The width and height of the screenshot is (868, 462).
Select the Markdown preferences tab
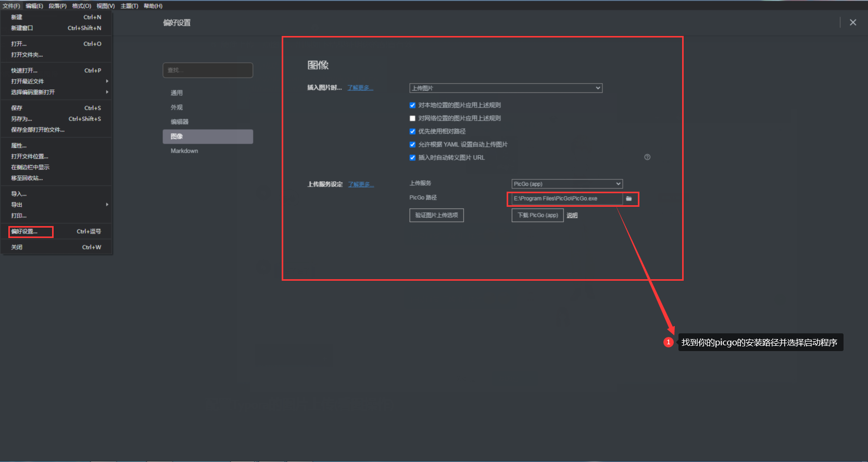click(x=208, y=151)
